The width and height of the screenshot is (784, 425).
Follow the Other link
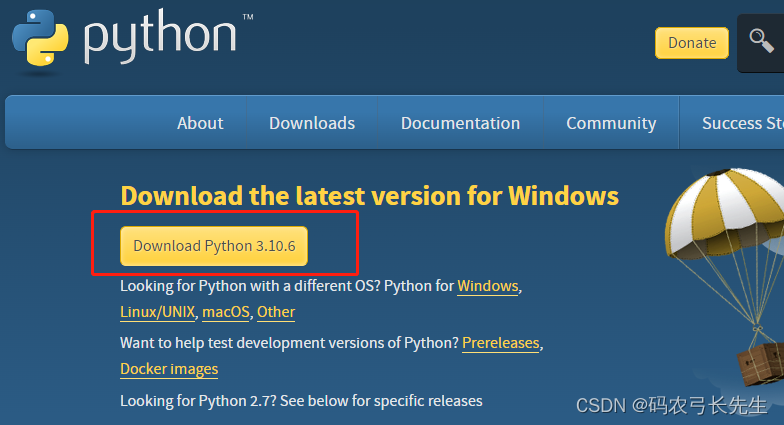[276, 312]
